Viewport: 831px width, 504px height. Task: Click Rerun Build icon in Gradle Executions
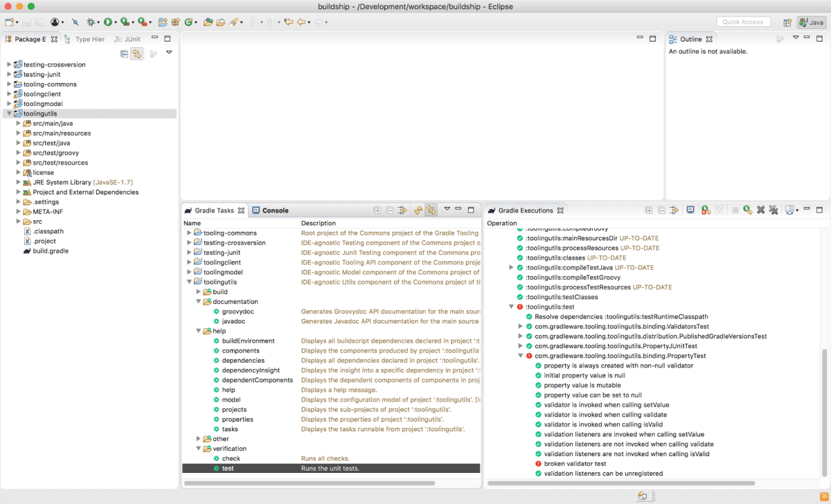tap(748, 210)
